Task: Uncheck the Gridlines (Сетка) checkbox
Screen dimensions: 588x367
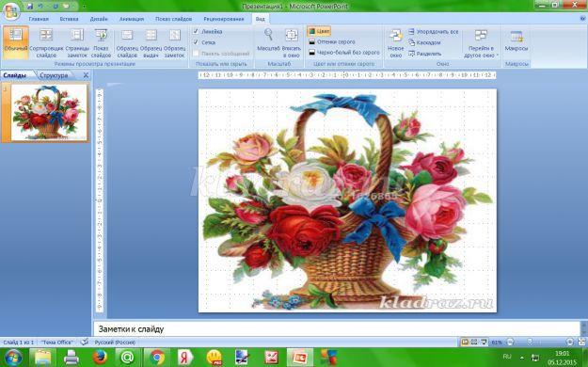Action: [196, 42]
